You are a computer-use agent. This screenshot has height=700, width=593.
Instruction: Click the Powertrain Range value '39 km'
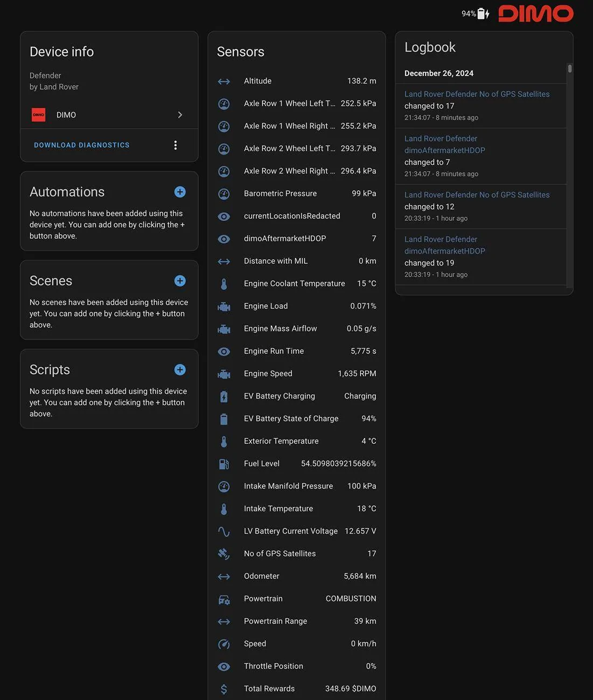[x=365, y=621]
